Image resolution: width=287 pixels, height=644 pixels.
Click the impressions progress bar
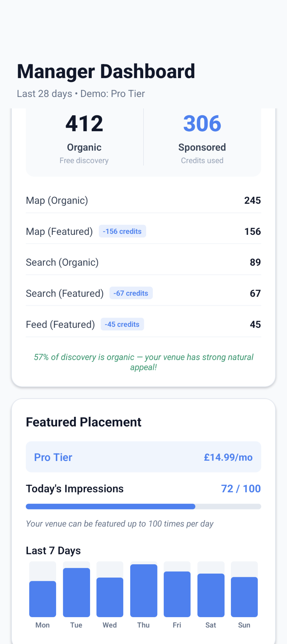[x=143, y=506]
